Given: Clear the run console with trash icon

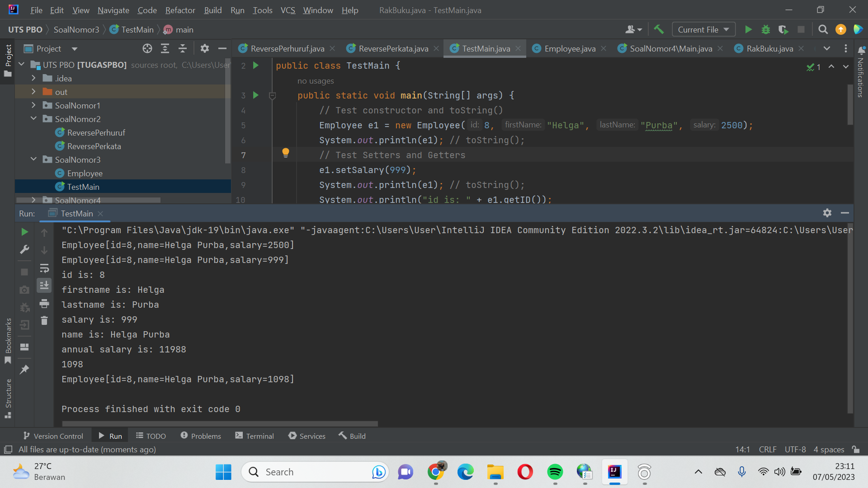Looking at the screenshot, I should pos(44,320).
